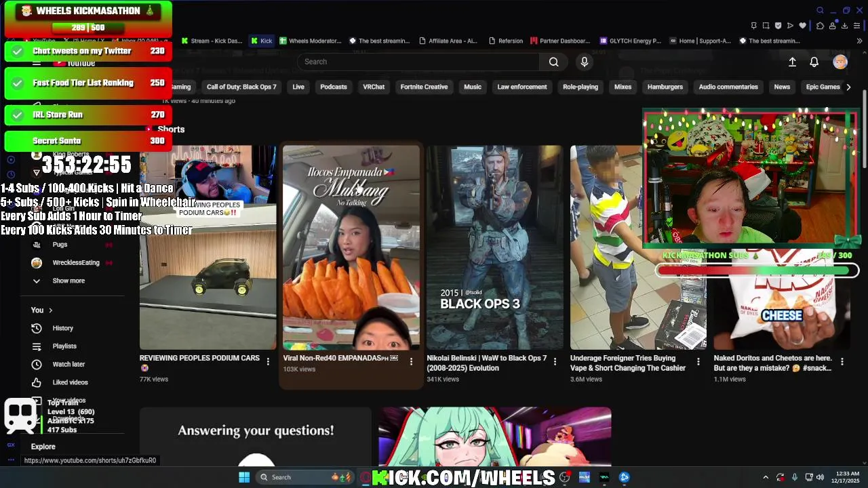Open options menu for Viral Non-Red40 EMPANADAS short
The width and height of the screenshot is (868, 488).
pyautogui.click(x=411, y=361)
